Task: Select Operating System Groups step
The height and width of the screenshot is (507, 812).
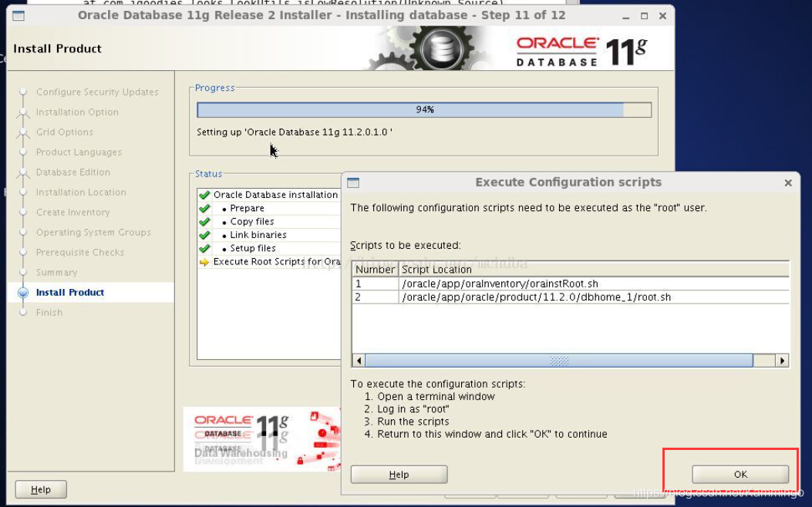Action: 93,232
